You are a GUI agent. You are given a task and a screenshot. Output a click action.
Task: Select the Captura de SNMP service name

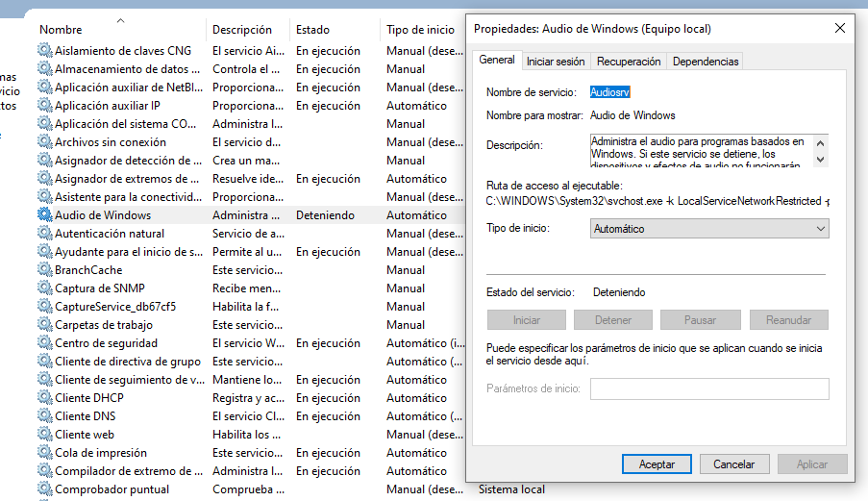point(100,288)
